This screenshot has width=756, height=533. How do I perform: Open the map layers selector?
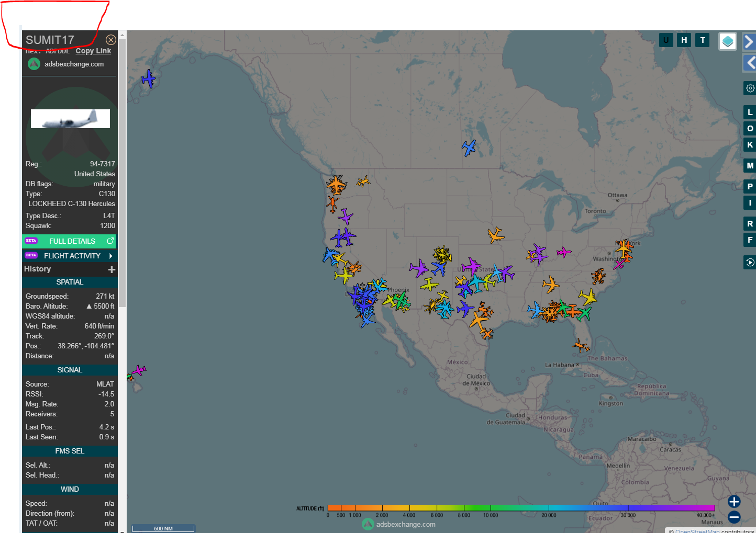pos(728,41)
